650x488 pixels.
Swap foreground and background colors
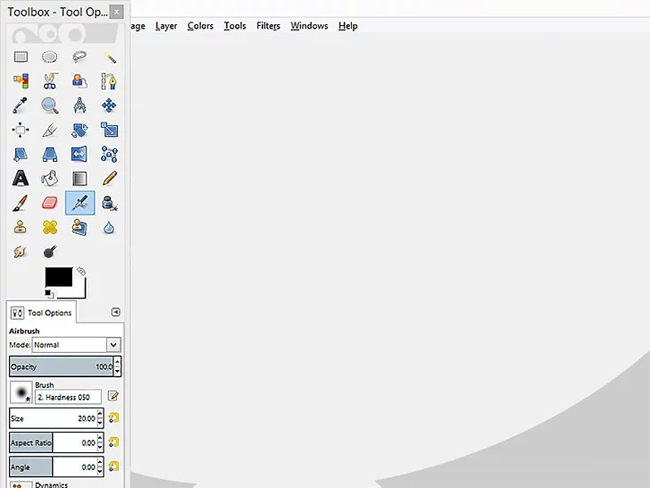click(81, 271)
